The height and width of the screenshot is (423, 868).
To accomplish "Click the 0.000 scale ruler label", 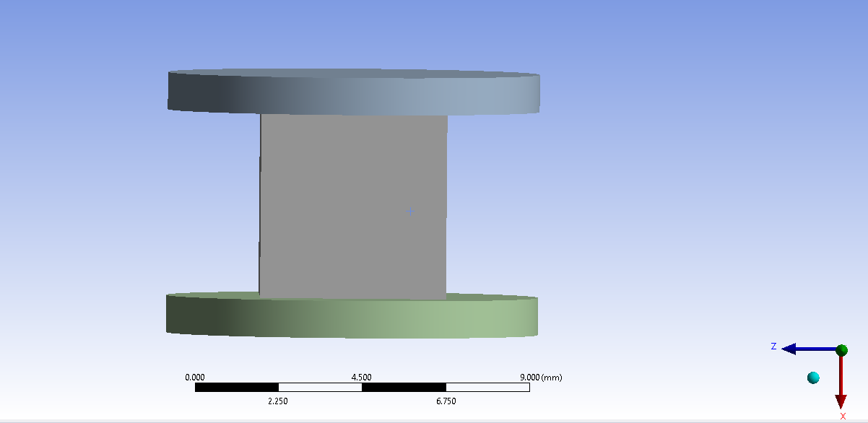I will (x=195, y=378).
